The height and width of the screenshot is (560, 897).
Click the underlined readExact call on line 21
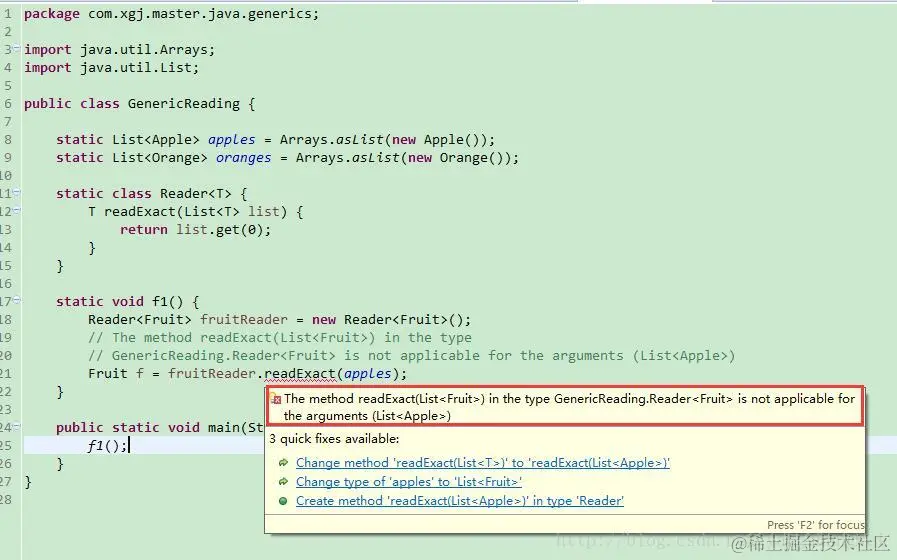click(300, 374)
